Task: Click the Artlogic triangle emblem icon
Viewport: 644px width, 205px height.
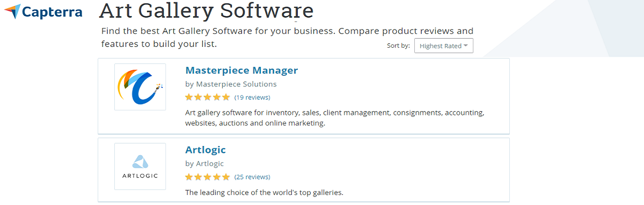Action: click(x=140, y=162)
